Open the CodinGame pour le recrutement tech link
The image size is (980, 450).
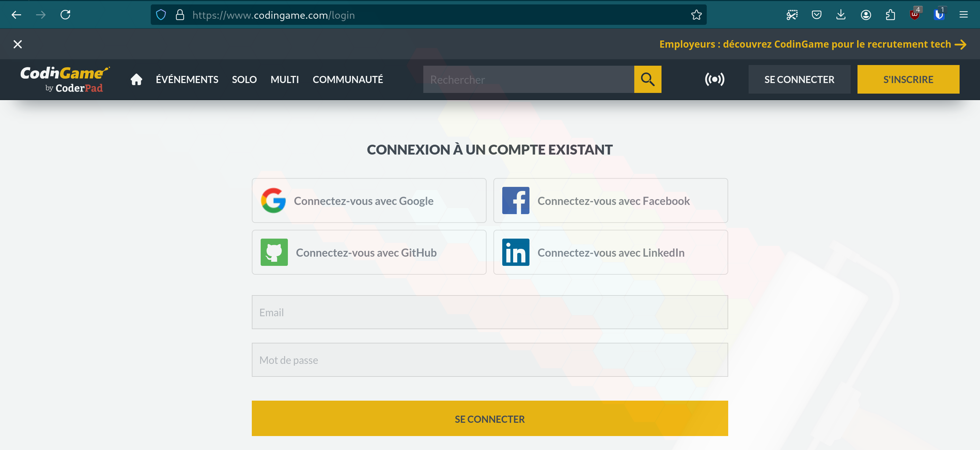pos(813,44)
